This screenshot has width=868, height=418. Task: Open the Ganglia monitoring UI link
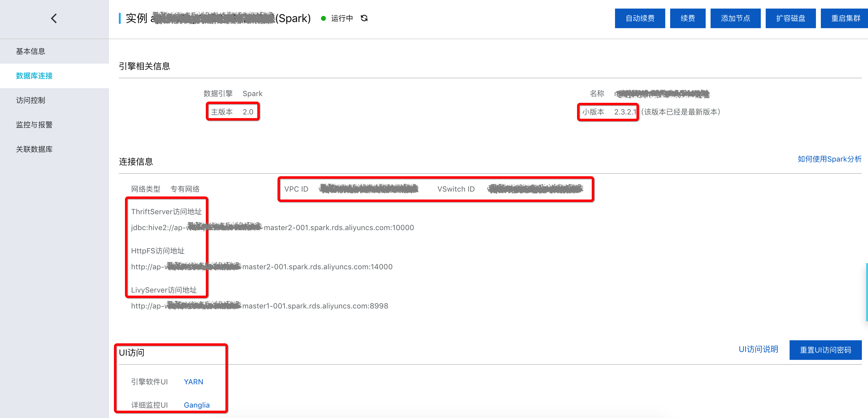tap(196, 405)
